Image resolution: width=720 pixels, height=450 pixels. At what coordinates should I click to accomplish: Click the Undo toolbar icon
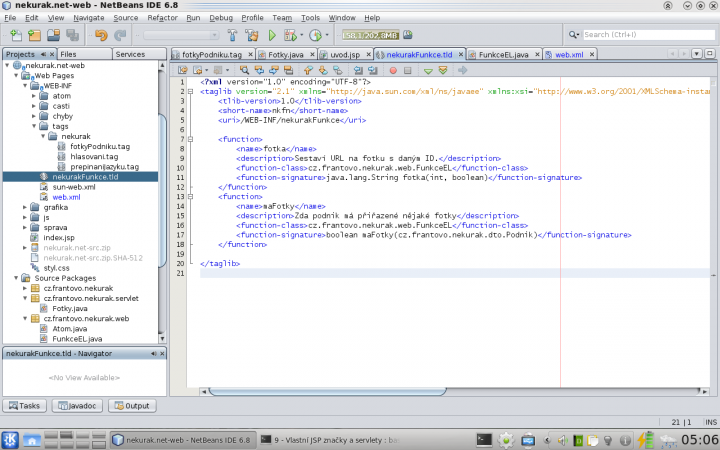point(101,35)
